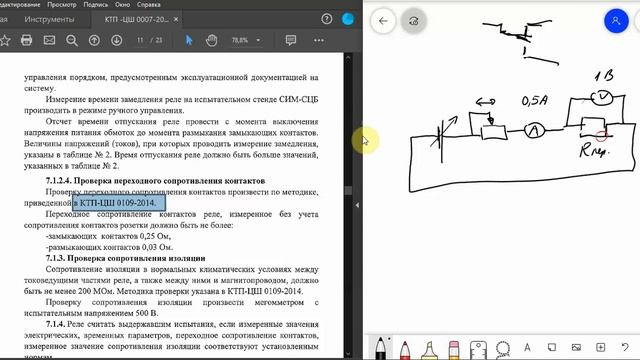
Task: Open the whiteboard insert plus menu
Action: point(600,347)
